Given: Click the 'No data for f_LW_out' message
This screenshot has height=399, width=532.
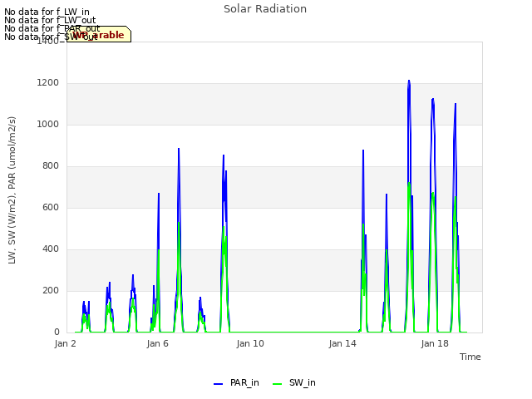Looking at the screenshot, I should coord(50,20).
